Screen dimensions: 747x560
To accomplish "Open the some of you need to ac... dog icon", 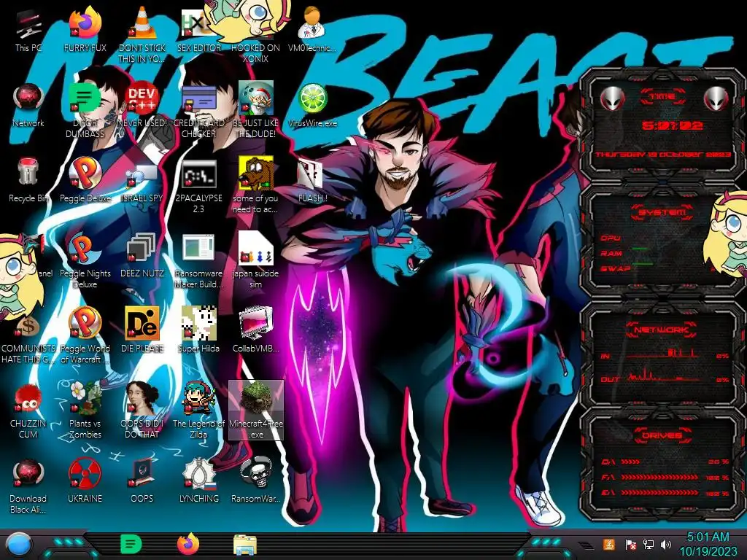I will pyautogui.click(x=256, y=186).
